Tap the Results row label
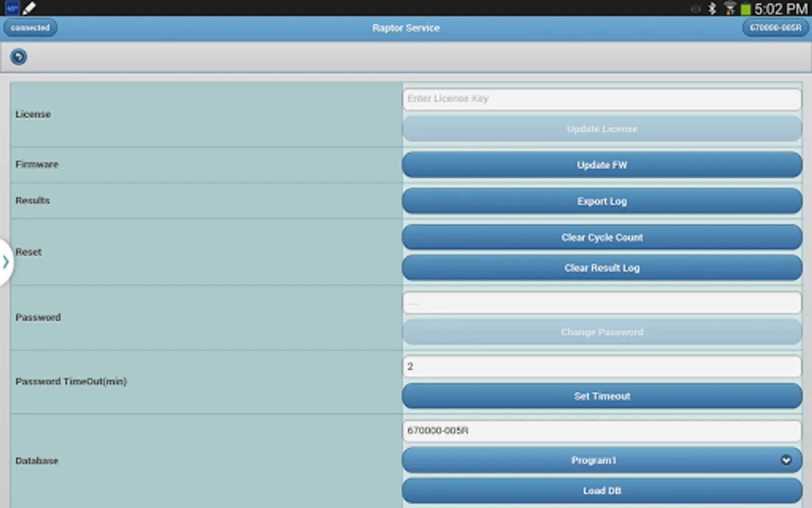This screenshot has width=812, height=508. [33, 201]
